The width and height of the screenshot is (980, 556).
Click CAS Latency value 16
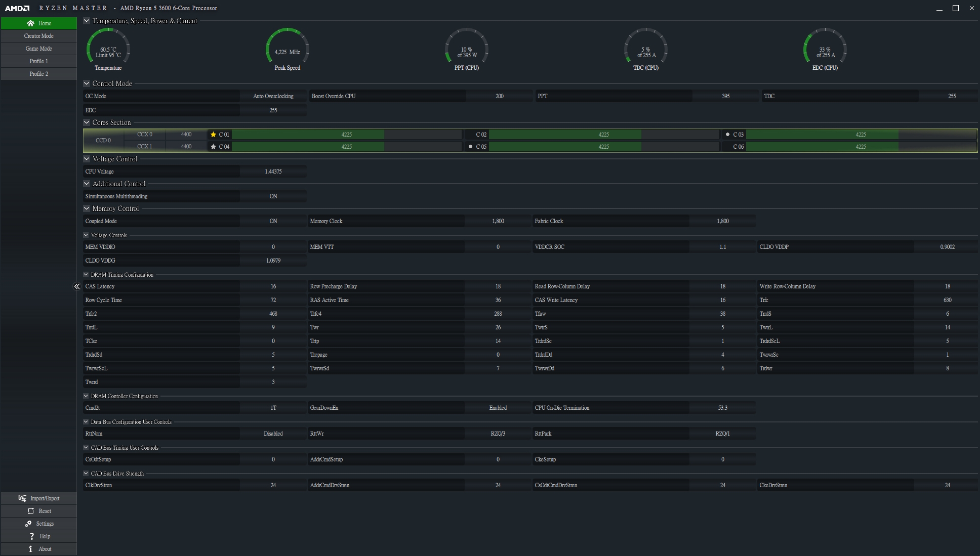point(273,286)
